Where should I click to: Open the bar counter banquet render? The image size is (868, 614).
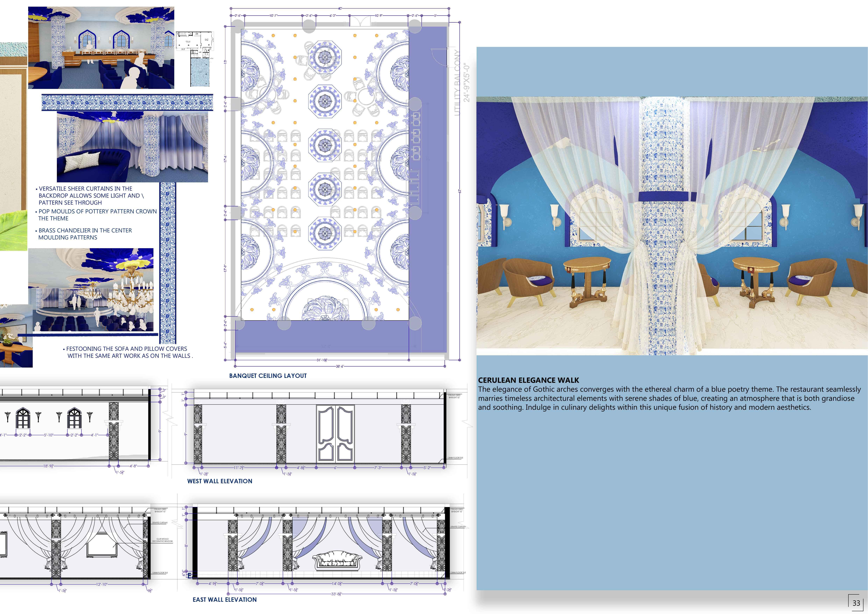tap(101, 48)
